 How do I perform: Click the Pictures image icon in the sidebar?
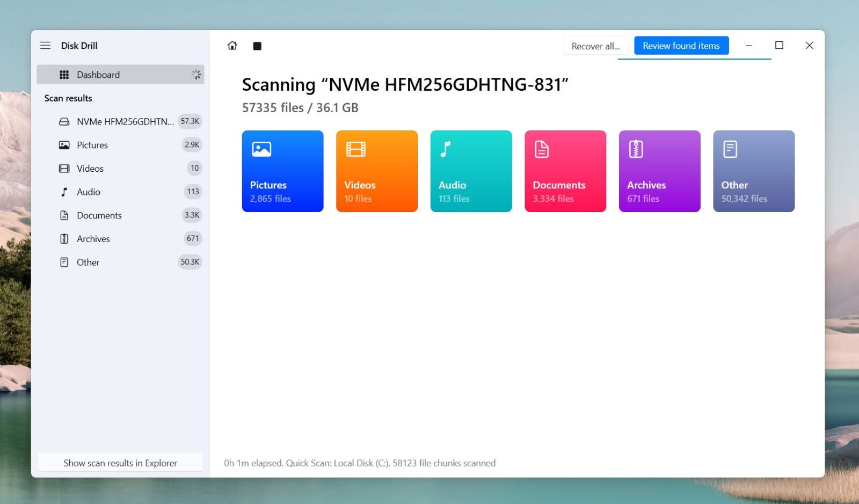tap(64, 144)
